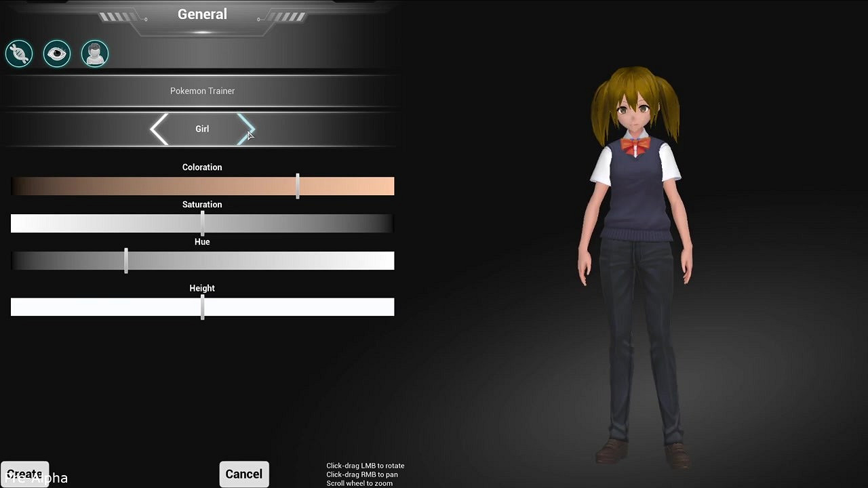This screenshot has width=868, height=488.
Task: Set Hue to the brightest right end
Action: [391, 261]
